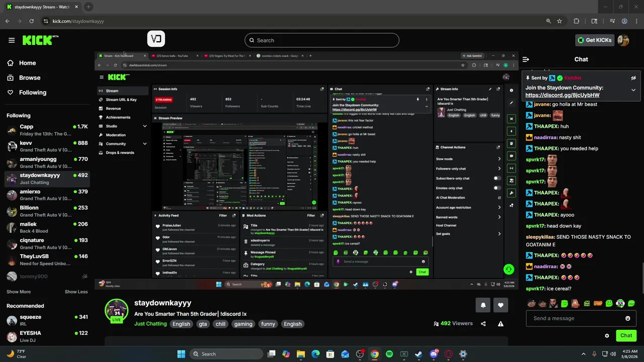The width and height of the screenshot is (644, 362).
Task: Open recommended channel EYESHA
Action: (47, 336)
